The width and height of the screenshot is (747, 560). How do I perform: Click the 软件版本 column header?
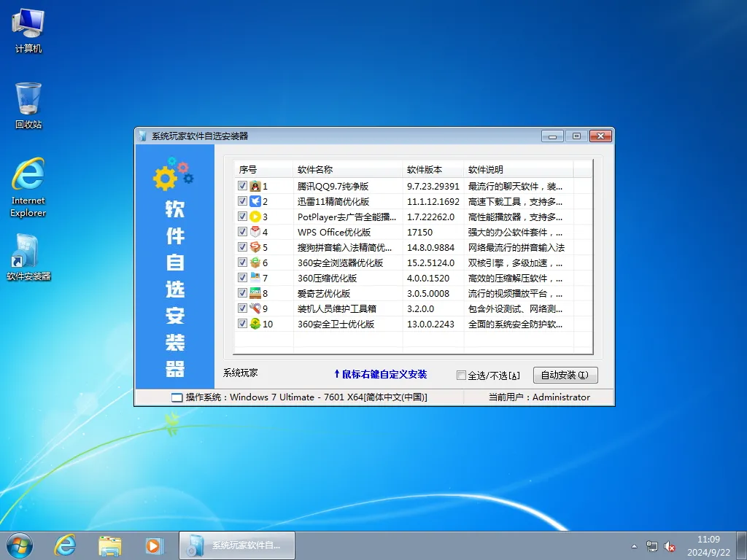[x=425, y=168]
